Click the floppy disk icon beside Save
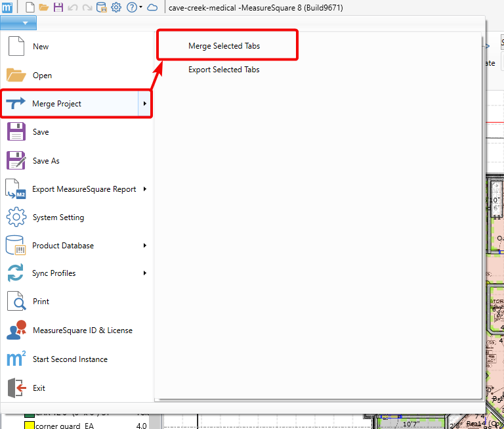504x429 pixels. [x=16, y=131]
